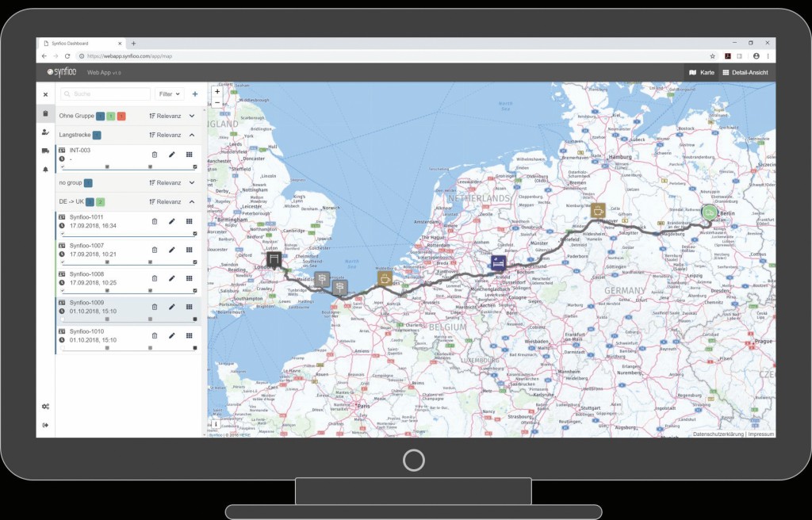
Task: Click the finish flag marker at London
Action: tap(274, 260)
